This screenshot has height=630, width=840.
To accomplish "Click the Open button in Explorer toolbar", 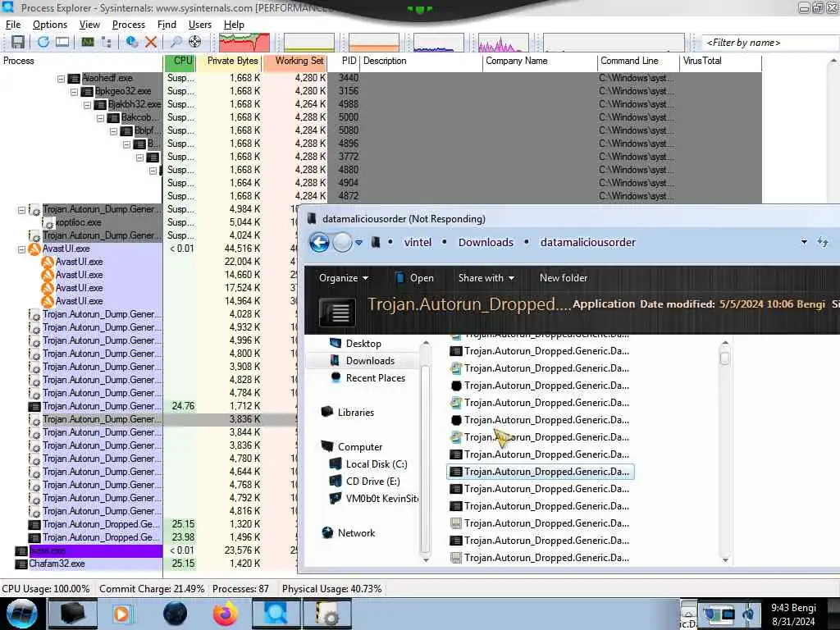I will [x=414, y=278].
